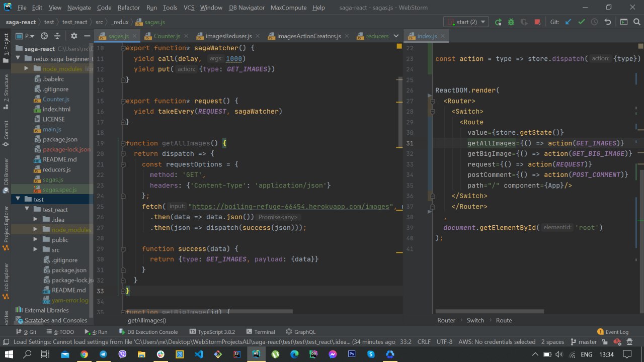Stop the running process with red square

click(537, 22)
